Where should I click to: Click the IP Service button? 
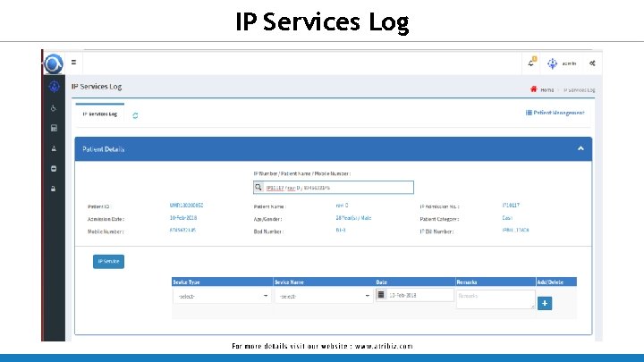click(x=108, y=261)
